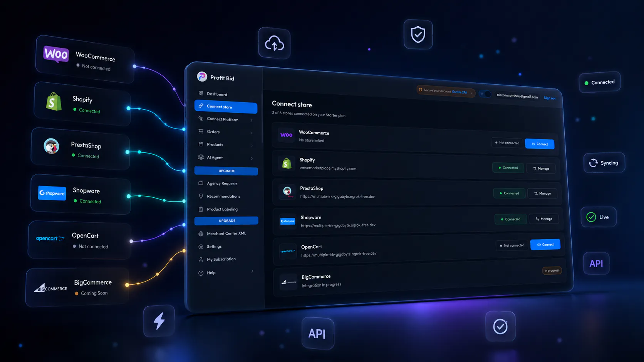Click Not connected badge in WooCommerce row
The width and height of the screenshot is (644, 362).
coord(507,143)
